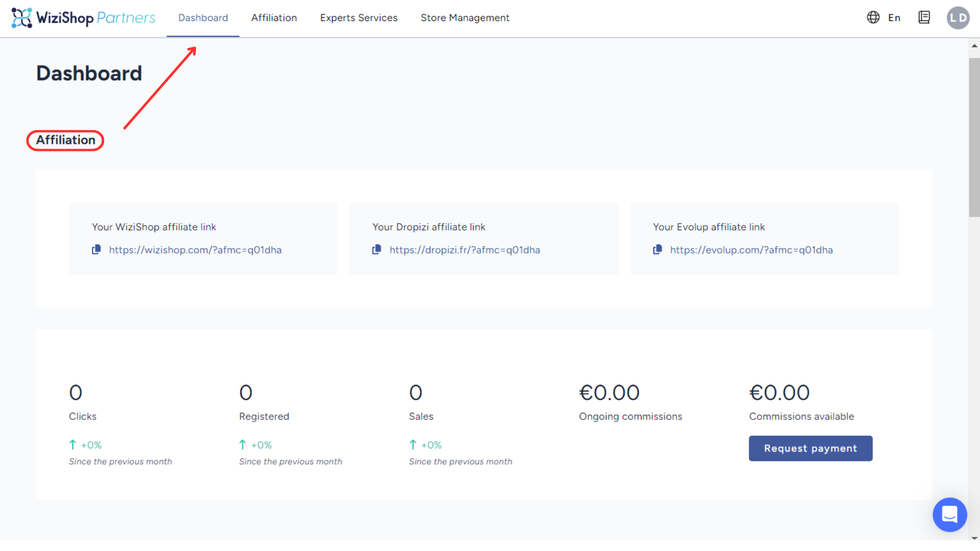Click the scrollbar down arrow
The height and width of the screenshot is (551, 980).
tap(974, 538)
